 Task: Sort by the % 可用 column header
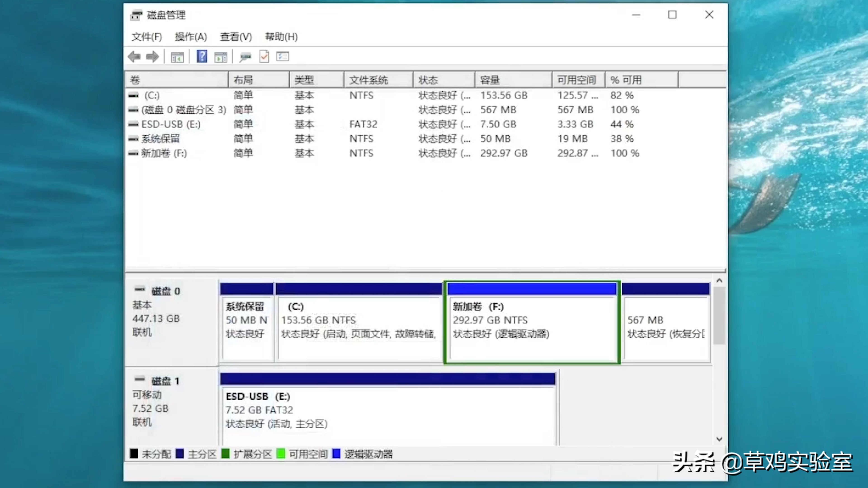click(642, 80)
